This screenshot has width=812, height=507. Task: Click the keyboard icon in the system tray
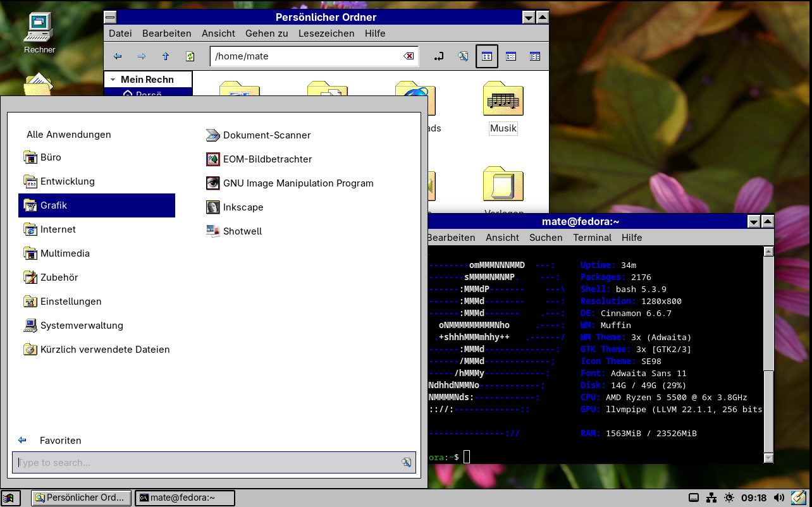(x=694, y=498)
